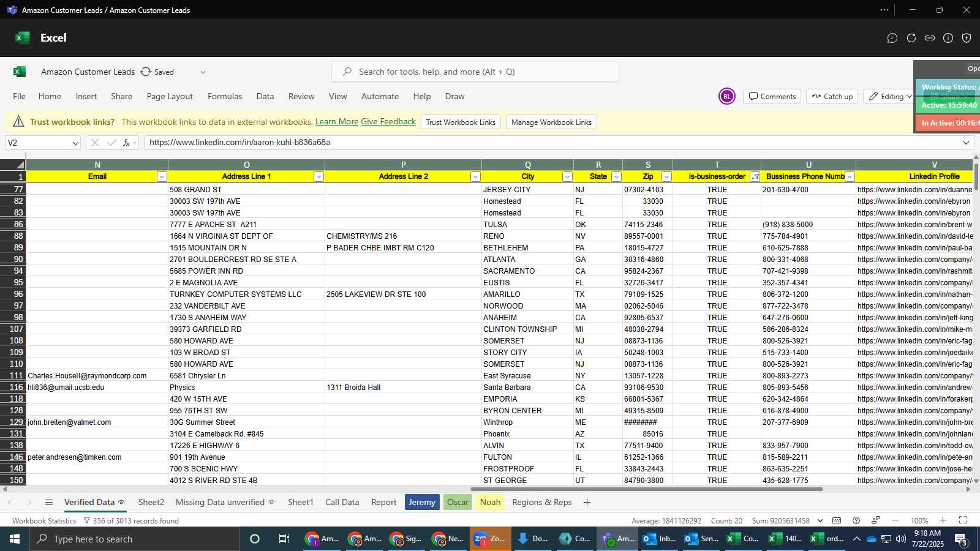Click the feedback icon in status bar

point(876,520)
